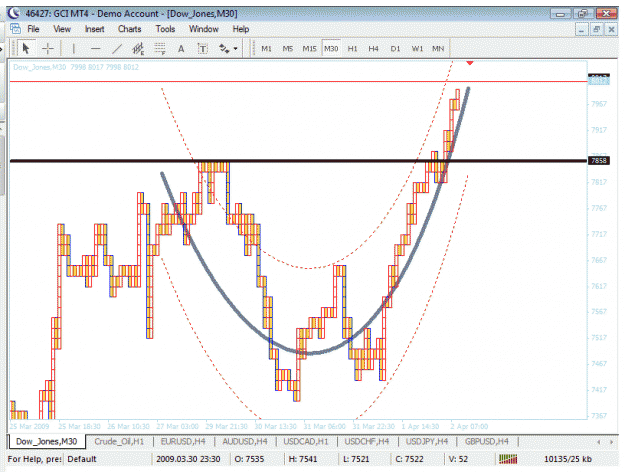Open the Help menu
Screen dimensions: 625x472
point(241,29)
